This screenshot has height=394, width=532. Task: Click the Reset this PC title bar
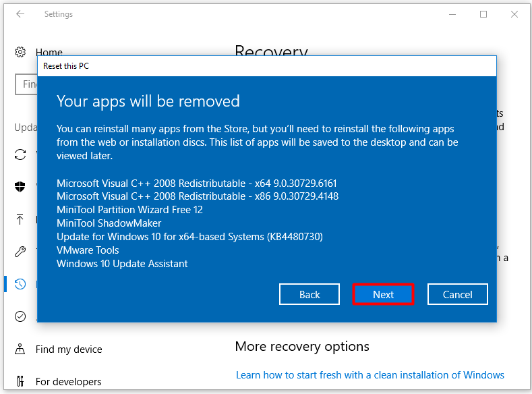click(267, 66)
